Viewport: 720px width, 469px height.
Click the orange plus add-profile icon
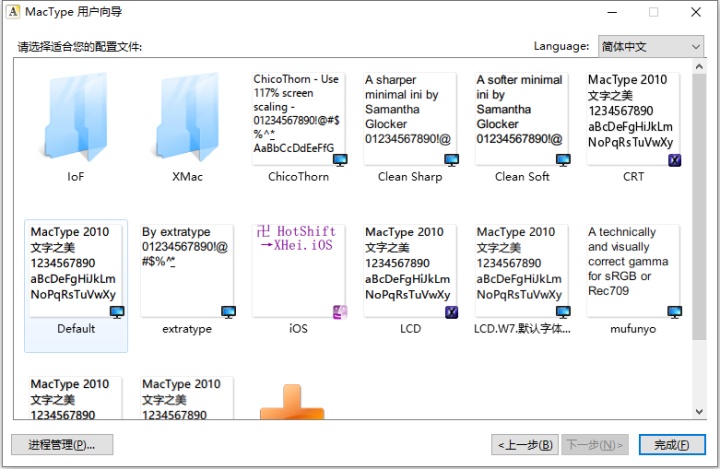[292, 402]
